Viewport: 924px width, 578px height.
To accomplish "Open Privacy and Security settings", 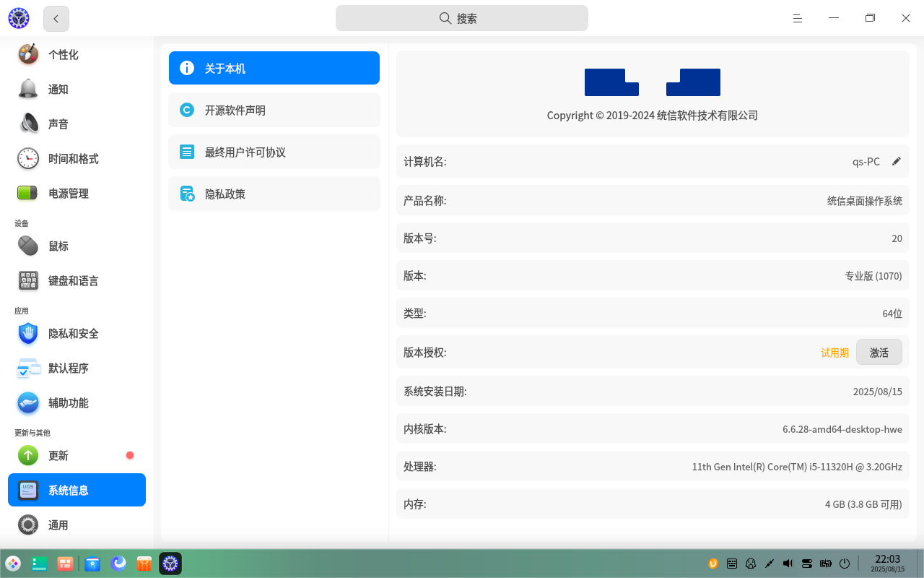I will click(73, 334).
